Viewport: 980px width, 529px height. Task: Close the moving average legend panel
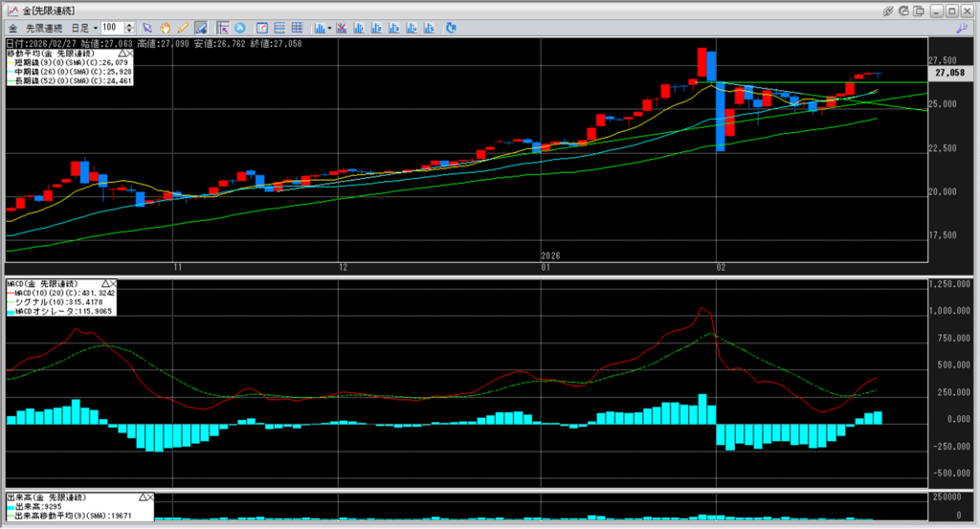pos(130,54)
